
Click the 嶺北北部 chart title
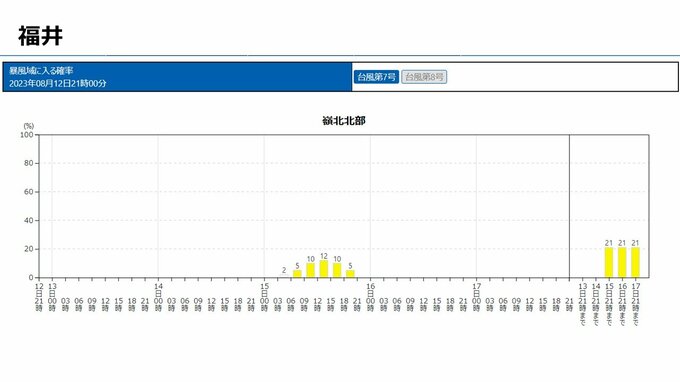click(343, 121)
